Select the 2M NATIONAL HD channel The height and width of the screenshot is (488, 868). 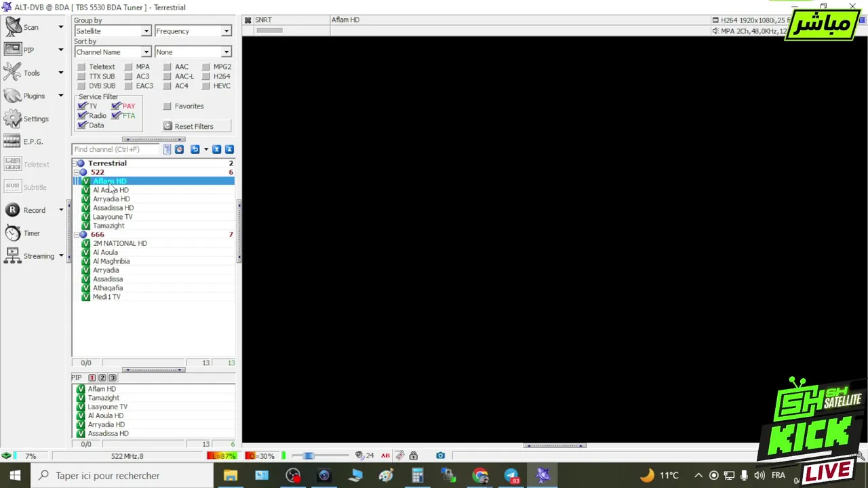tap(119, 243)
